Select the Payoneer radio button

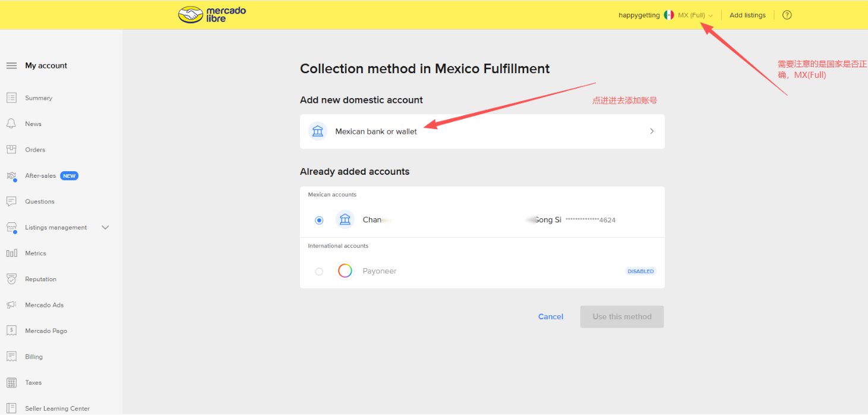[320, 271]
